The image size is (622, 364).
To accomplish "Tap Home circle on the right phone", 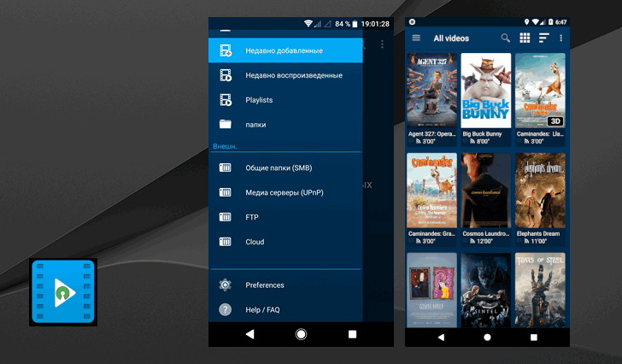I will coord(488,338).
